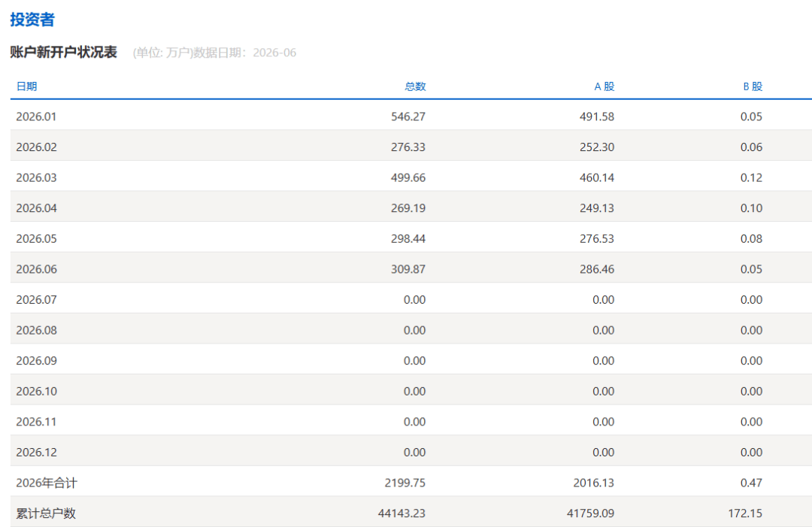This screenshot has height=527, width=812.
Task: Select the A-share value 286.46
Action: (596, 269)
